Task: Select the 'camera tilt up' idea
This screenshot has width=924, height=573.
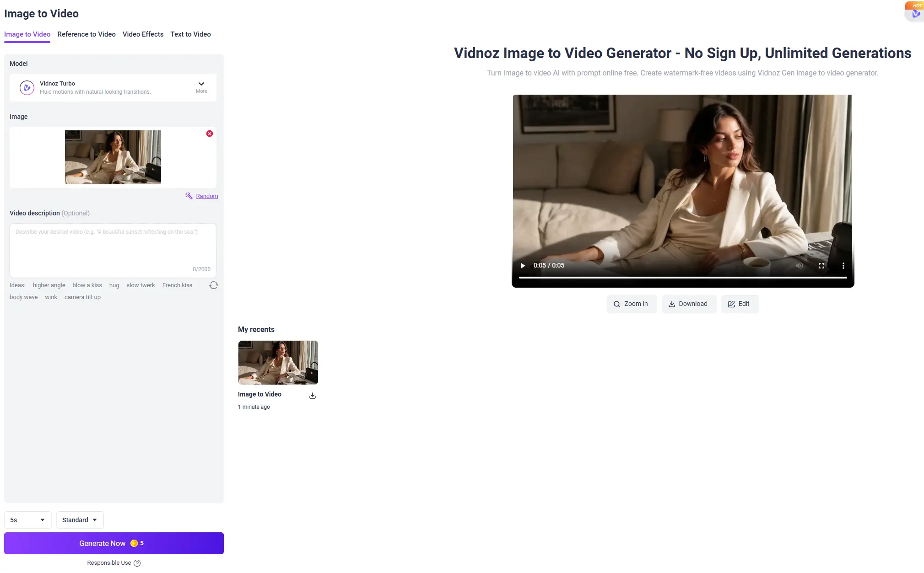Action: (82, 297)
